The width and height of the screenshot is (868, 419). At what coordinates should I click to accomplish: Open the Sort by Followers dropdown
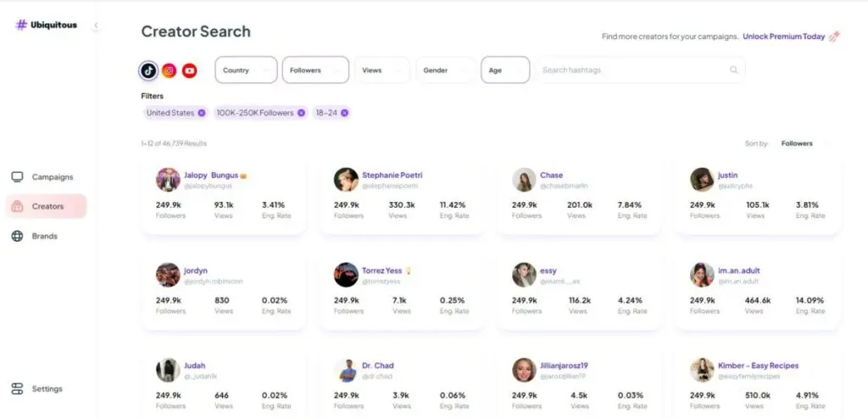[x=801, y=144]
